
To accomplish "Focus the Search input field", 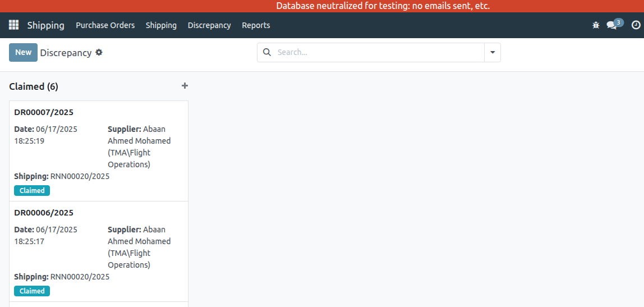I will pos(379,52).
